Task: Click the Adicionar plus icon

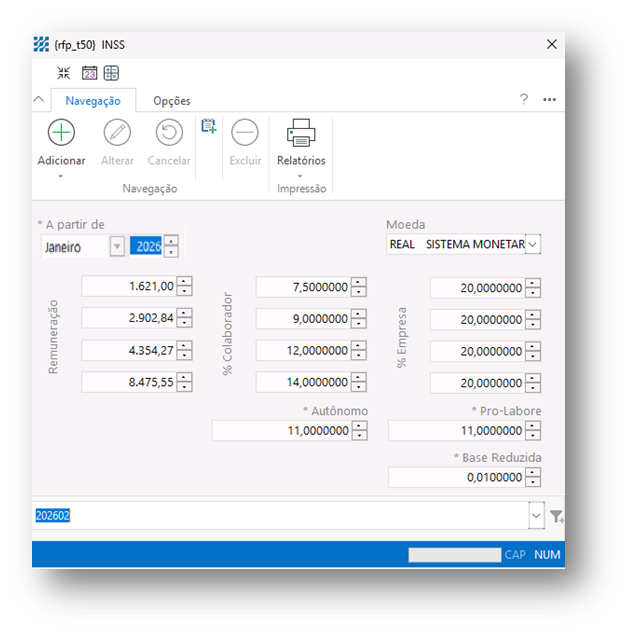Action: 61,132
